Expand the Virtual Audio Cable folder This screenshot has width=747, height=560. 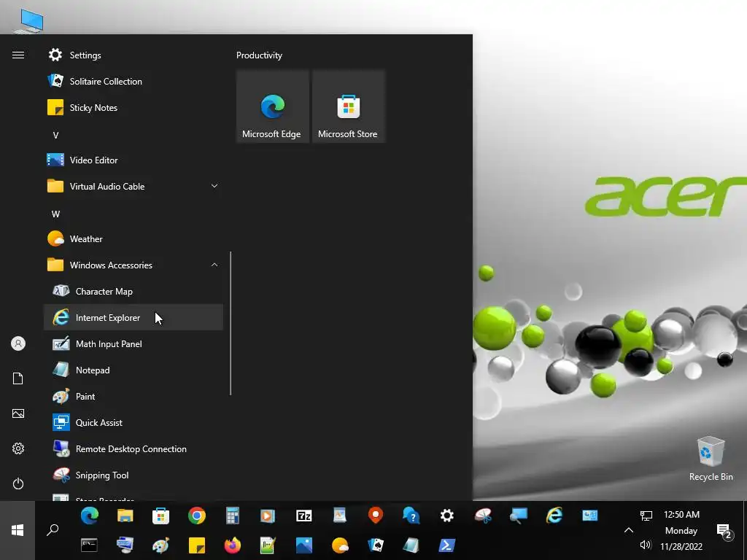(x=133, y=186)
